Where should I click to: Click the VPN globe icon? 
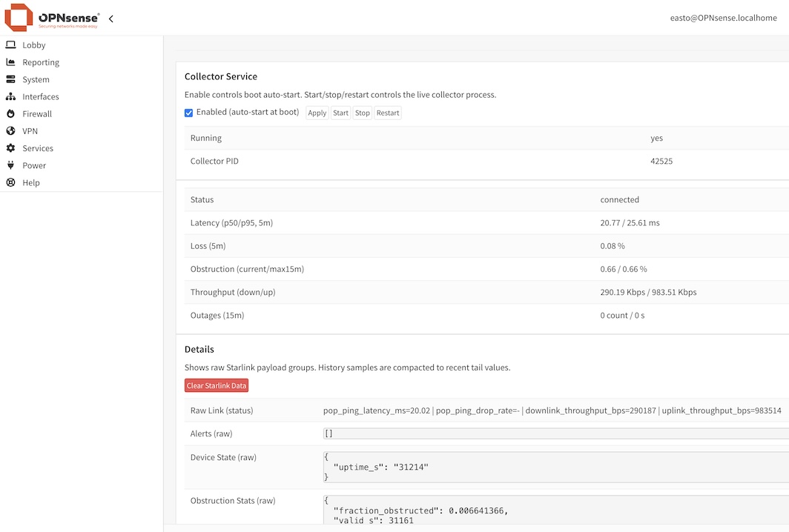coord(10,130)
